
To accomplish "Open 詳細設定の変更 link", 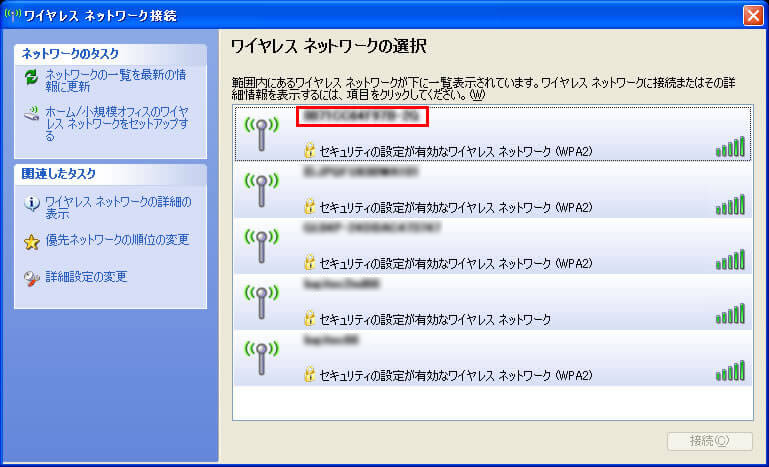I will point(86,277).
